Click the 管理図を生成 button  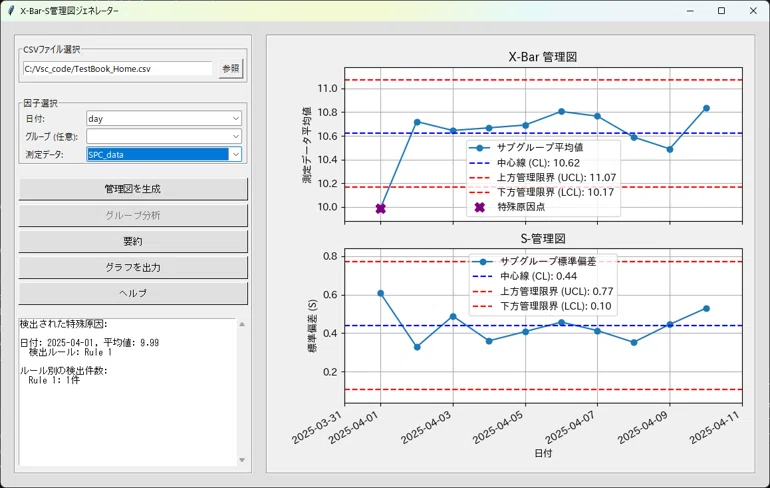133,189
